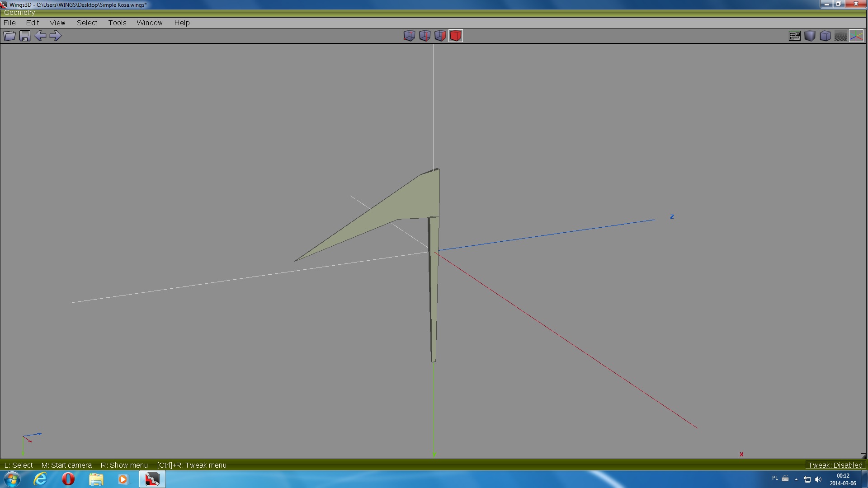
Task: Expand the Select menu
Action: click(x=87, y=23)
